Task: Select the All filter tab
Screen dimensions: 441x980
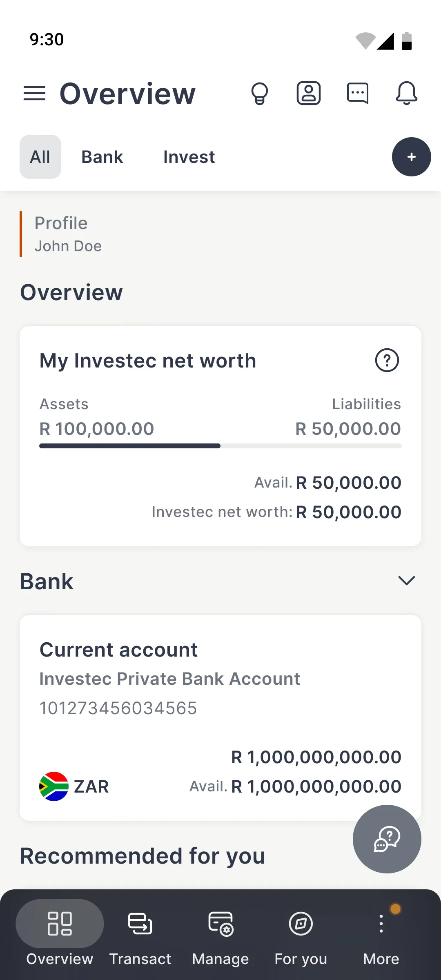Action: point(40,157)
